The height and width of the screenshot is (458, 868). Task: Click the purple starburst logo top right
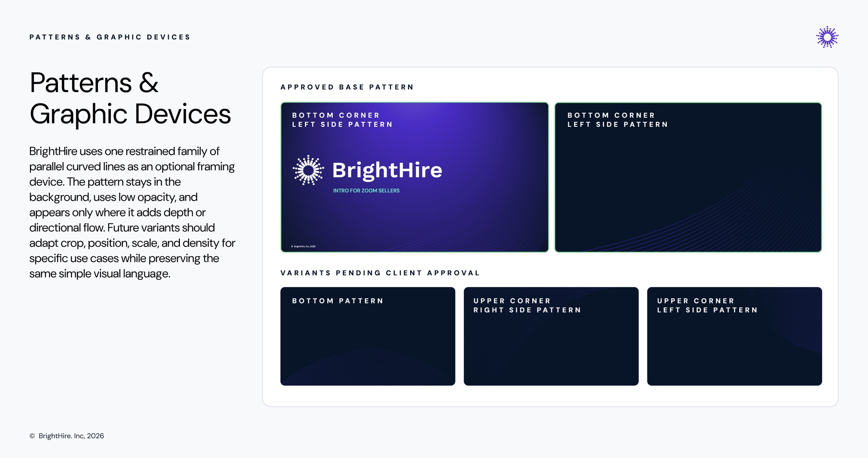(x=827, y=37)
